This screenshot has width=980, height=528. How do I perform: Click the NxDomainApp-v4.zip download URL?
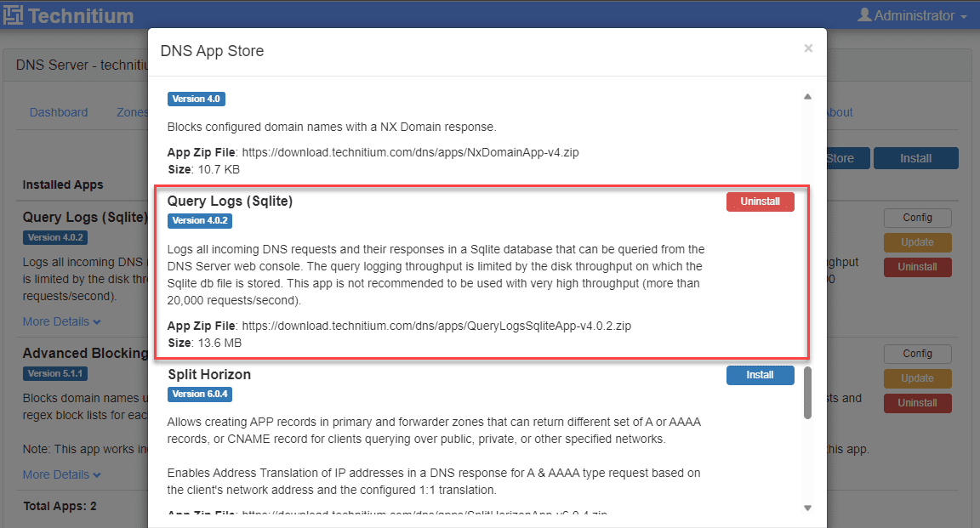coord(410,152)
